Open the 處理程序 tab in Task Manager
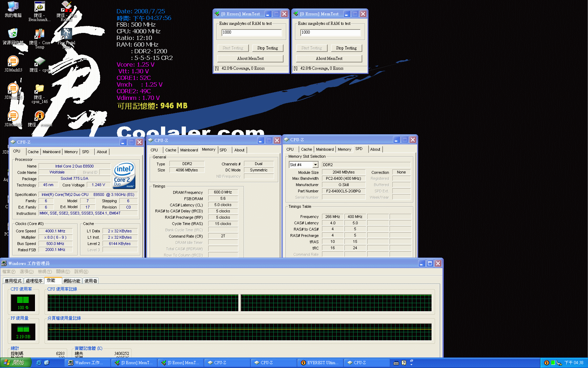The width and height of the screenshot is (588, 368). (x=34, y=281)
